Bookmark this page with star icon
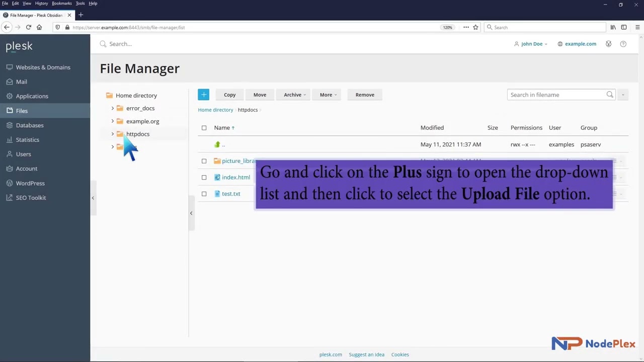 click(475, 27)
